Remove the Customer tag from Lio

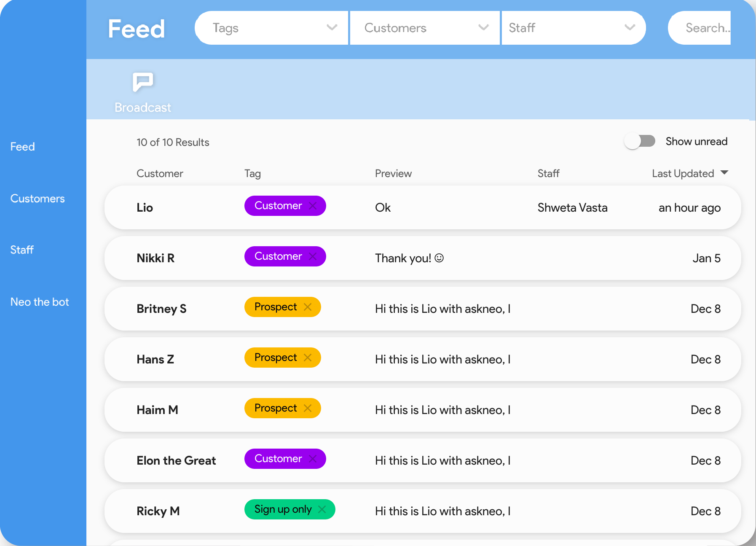313,206
